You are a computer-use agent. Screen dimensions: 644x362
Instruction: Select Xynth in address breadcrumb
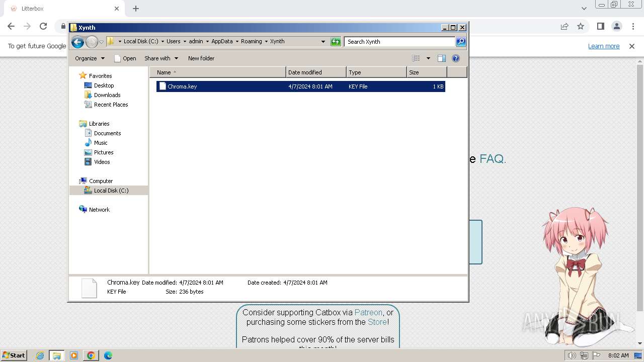click(277, 42)
